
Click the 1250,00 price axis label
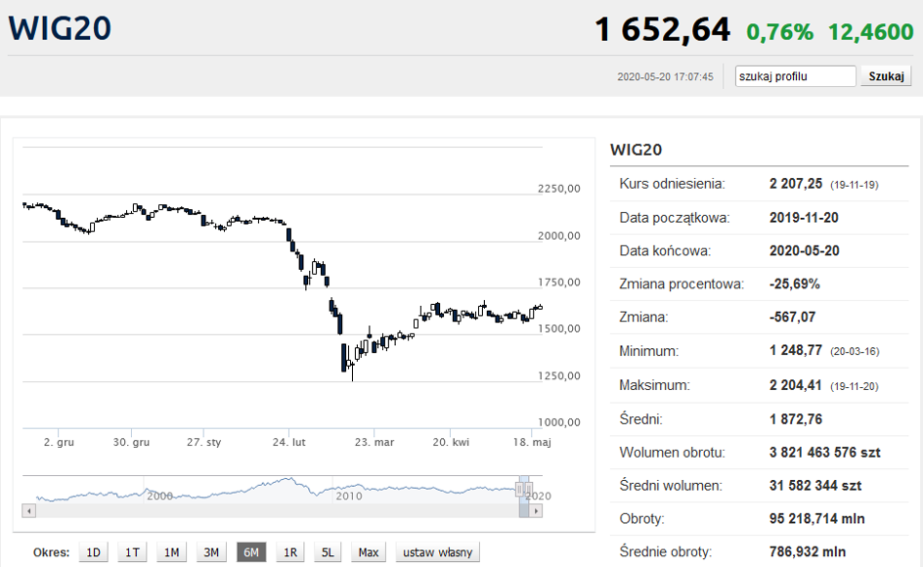coord(559,375)
